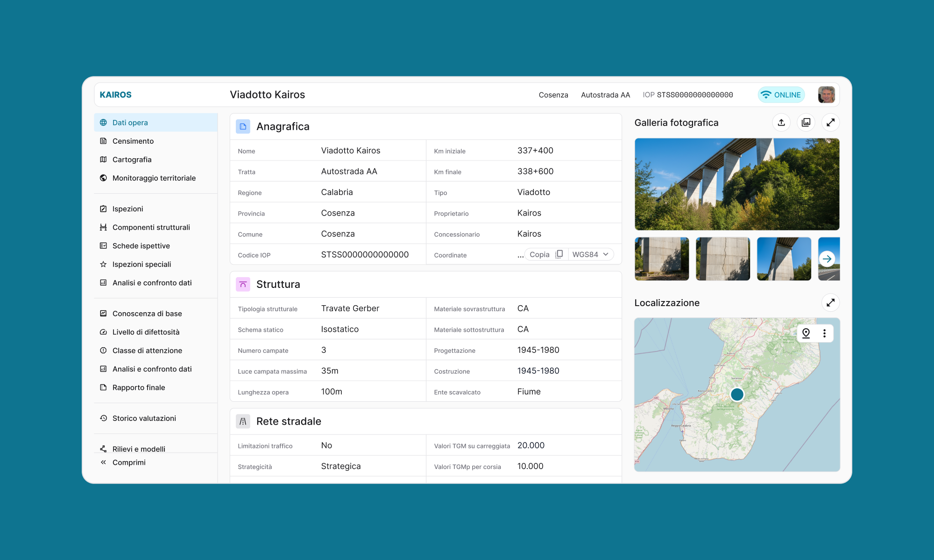Select Cartografia in the sidebar
Screen dimensions: 934x560
coord(132,160)
